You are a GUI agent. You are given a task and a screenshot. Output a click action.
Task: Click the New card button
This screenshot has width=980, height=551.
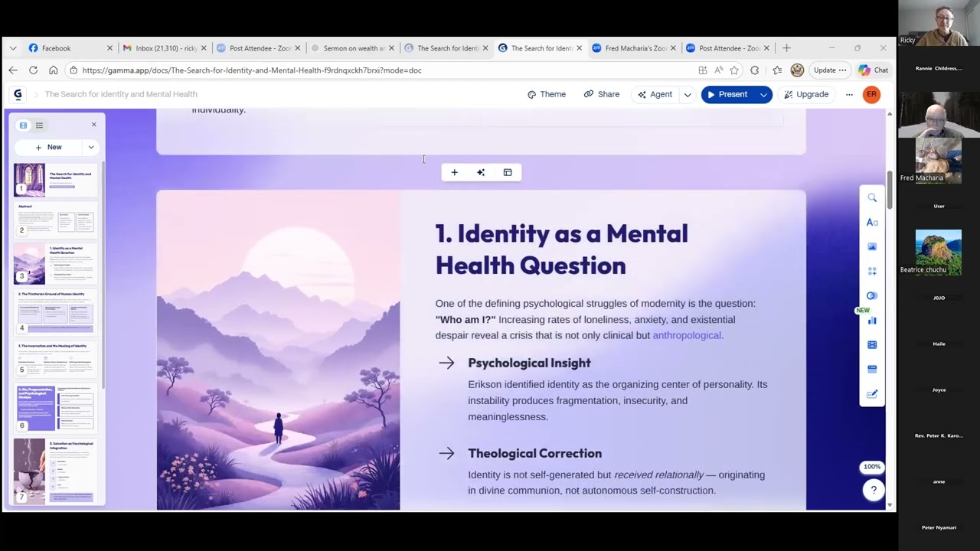click(48, 148)
